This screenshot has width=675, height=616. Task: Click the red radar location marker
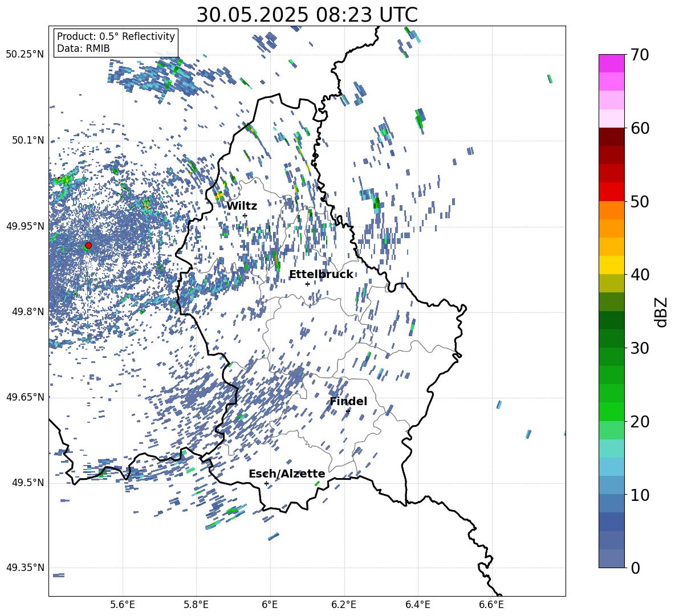tap(88, 245)
